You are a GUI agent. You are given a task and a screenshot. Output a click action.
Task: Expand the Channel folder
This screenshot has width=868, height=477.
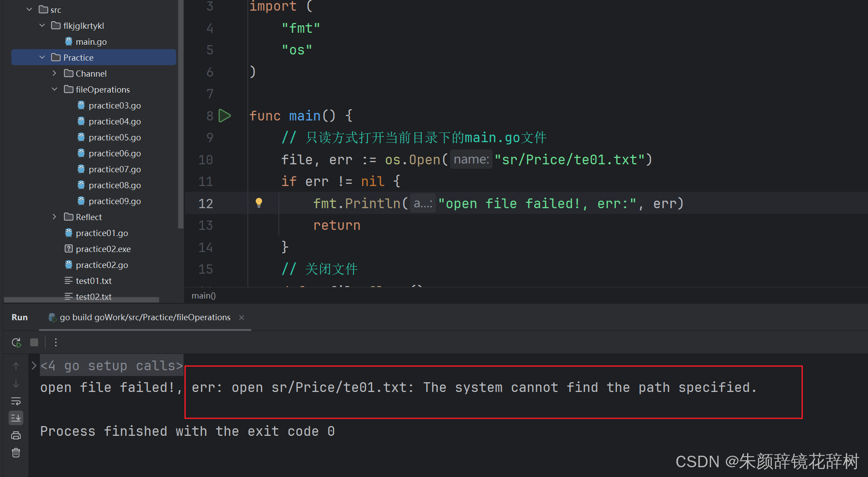tap(55, 73)
